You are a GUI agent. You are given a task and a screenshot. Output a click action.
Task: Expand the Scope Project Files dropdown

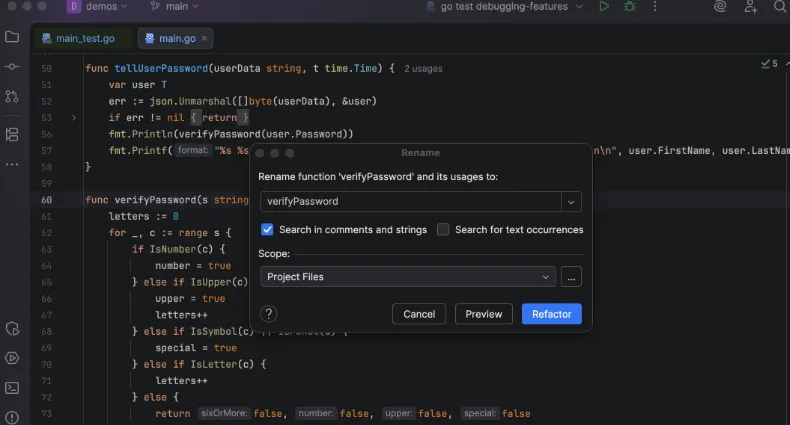click(546, 277)
